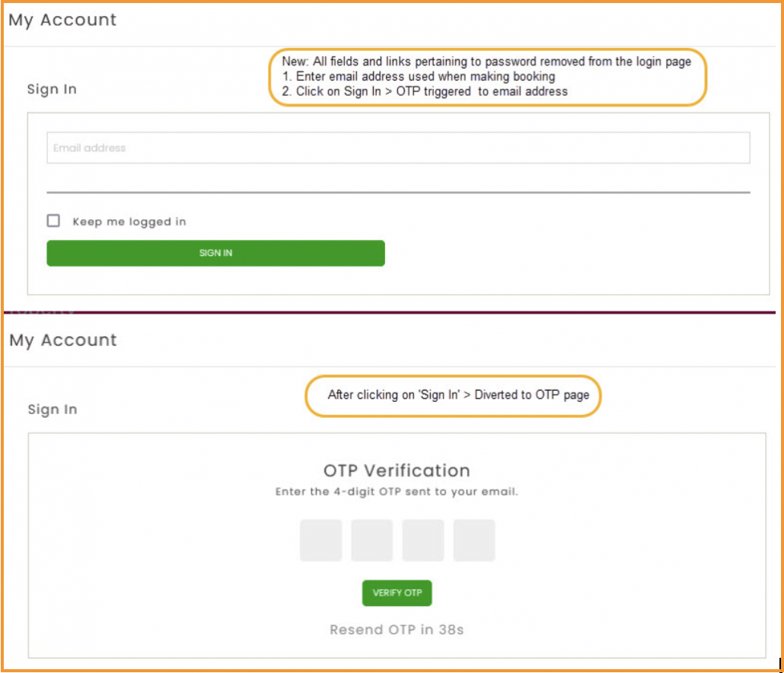The image size is (784, 673).
Task: Click the OTP Verification title
Action: click(397, 470)
